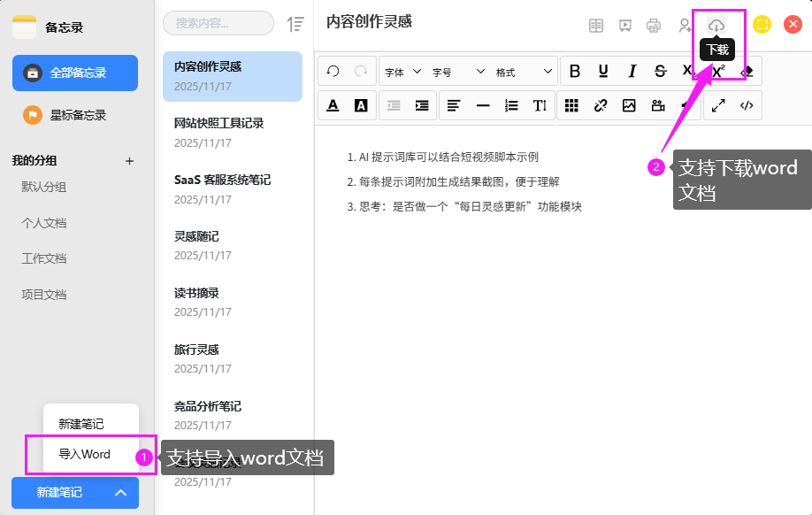Insert an image into the note

coord(629,105)
